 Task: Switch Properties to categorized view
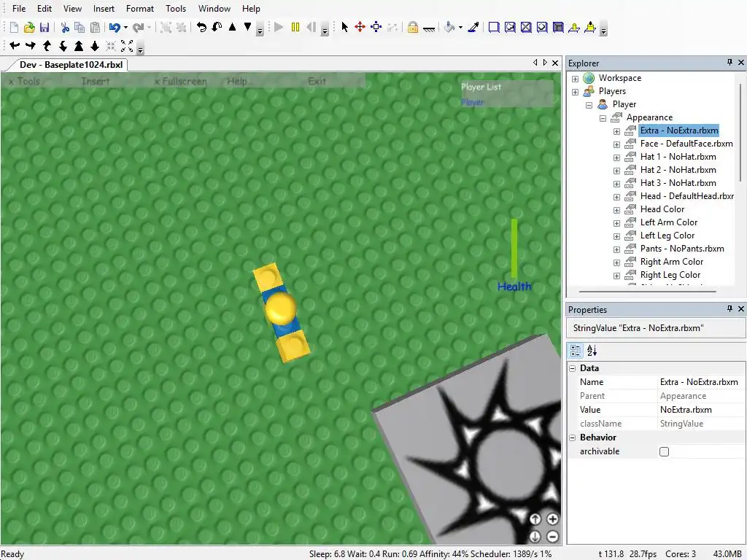[x=576, y=351]
